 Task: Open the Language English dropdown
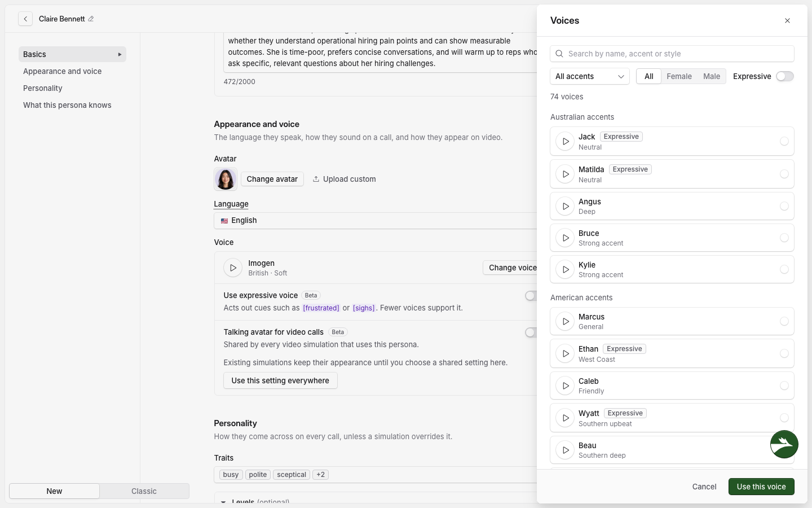(x=376, y=220)
